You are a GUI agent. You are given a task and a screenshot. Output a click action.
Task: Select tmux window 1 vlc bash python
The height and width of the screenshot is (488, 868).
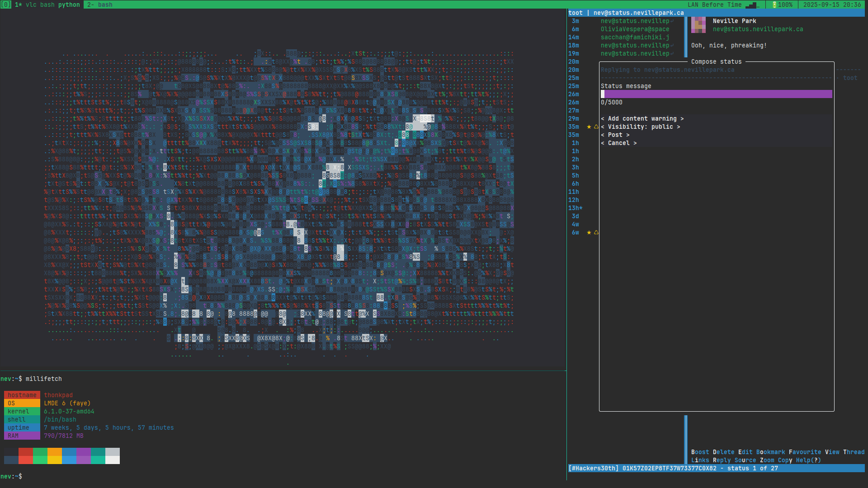click(47, 5)
